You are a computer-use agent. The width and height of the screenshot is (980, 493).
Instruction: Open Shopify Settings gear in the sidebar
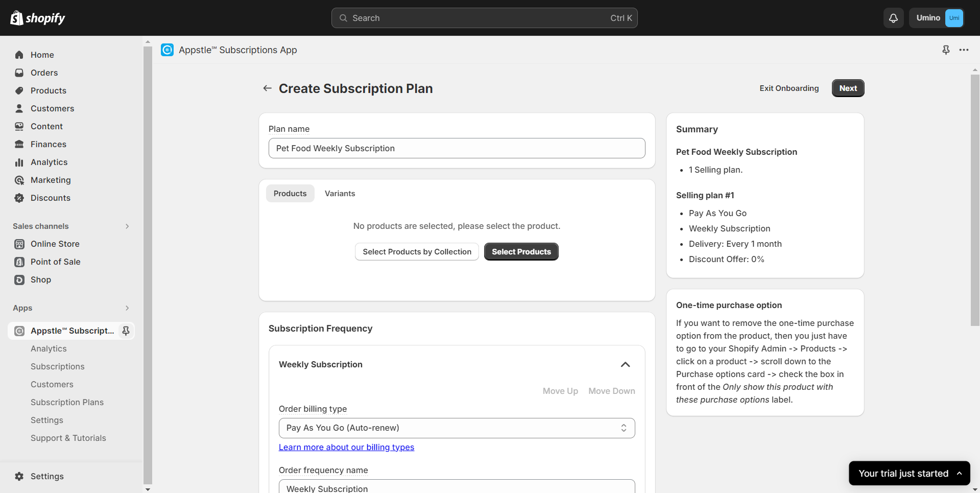click(19, 476)
